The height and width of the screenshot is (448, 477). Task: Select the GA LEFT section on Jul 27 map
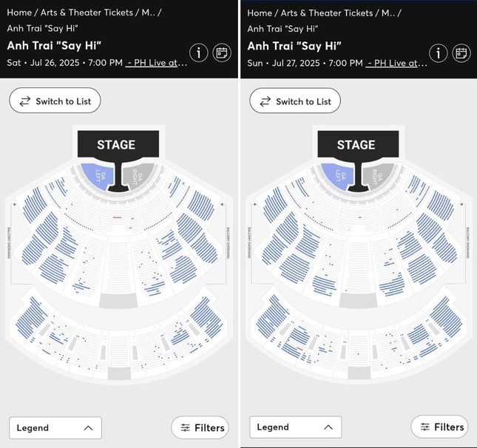(x=338, y=177)
